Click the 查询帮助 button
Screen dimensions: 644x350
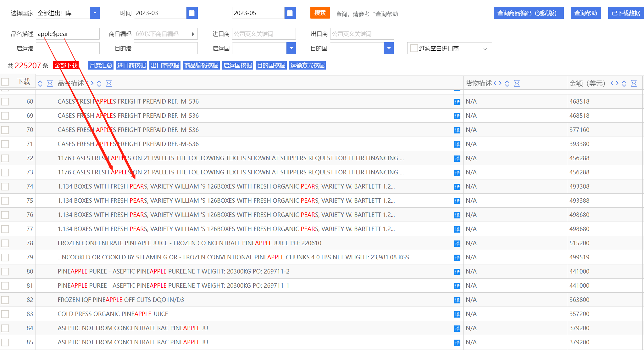(x=586, y=13)
